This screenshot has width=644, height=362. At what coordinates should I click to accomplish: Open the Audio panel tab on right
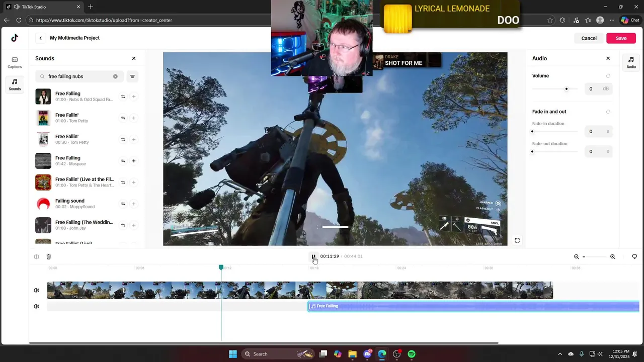631,62
